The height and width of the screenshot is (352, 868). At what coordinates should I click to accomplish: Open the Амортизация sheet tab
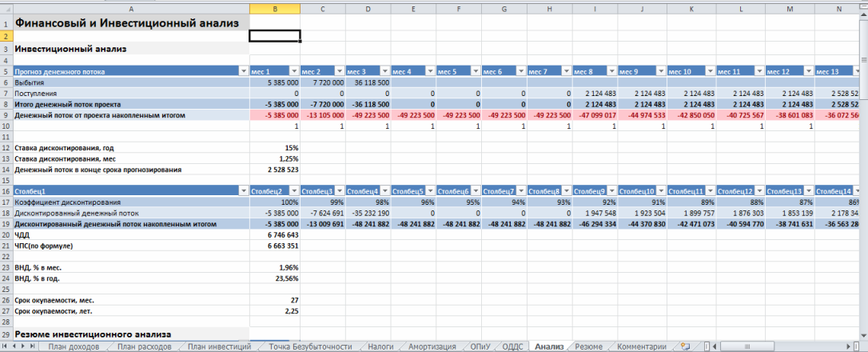(432, 346)
